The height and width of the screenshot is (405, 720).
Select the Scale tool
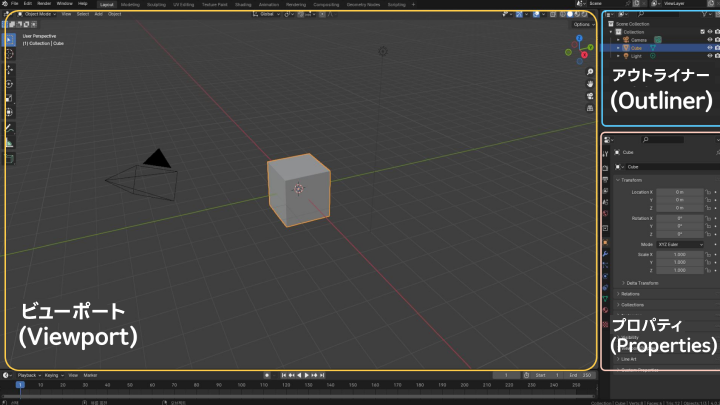click(x=9, y=98)
